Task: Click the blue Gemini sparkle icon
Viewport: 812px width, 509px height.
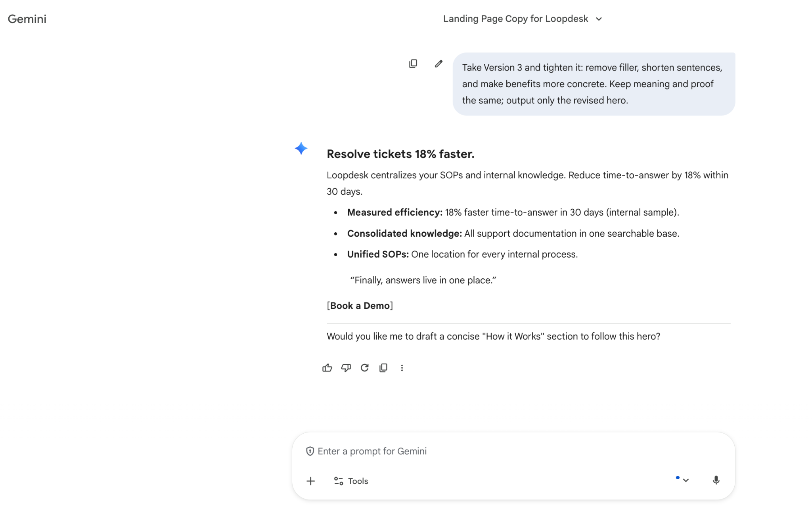Action: point(301,148)
